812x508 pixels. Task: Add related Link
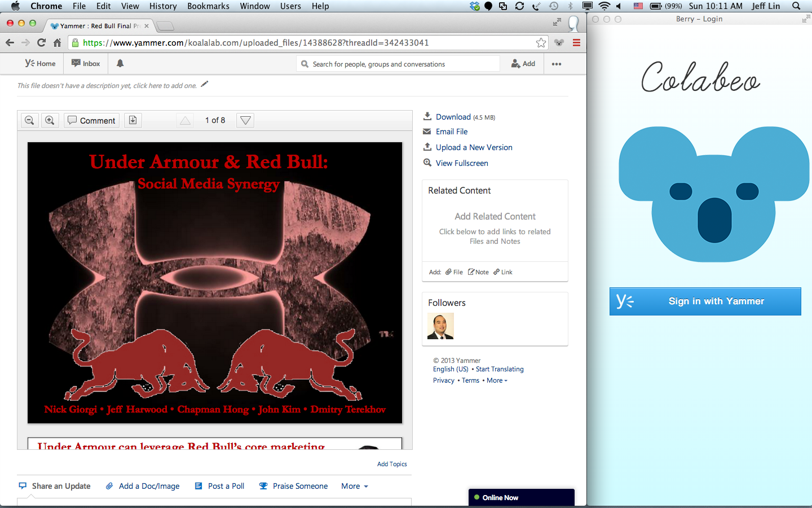click(x=503, y=272)
